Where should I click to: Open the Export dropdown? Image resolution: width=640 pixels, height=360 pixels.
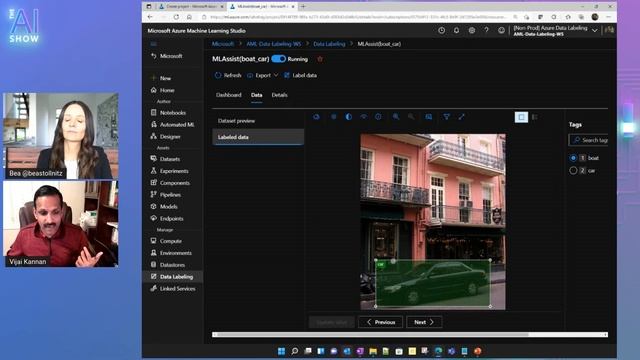pyautogui.click(x=262, y=76)
